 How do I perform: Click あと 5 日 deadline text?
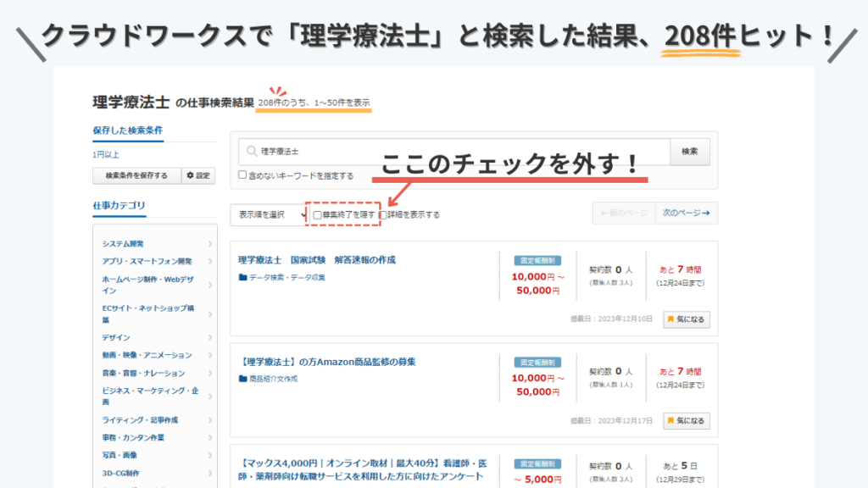click(681, 467)
